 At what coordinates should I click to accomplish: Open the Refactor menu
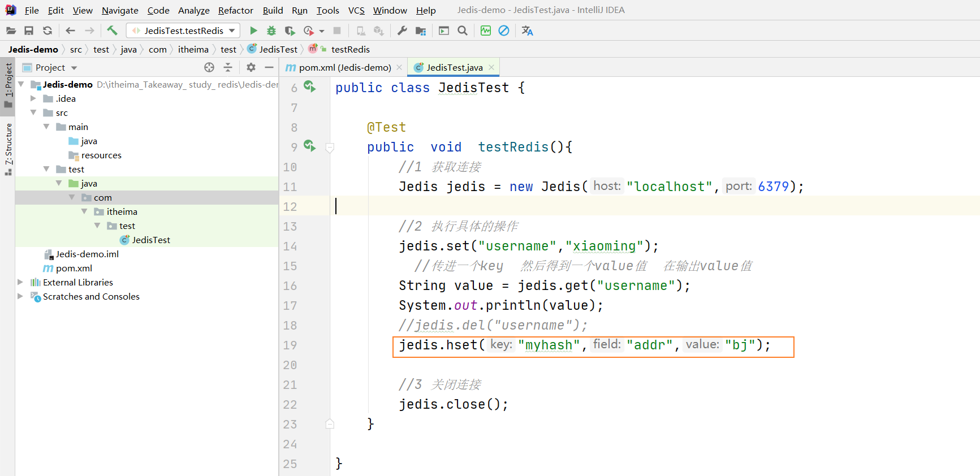tap(236, 10)
